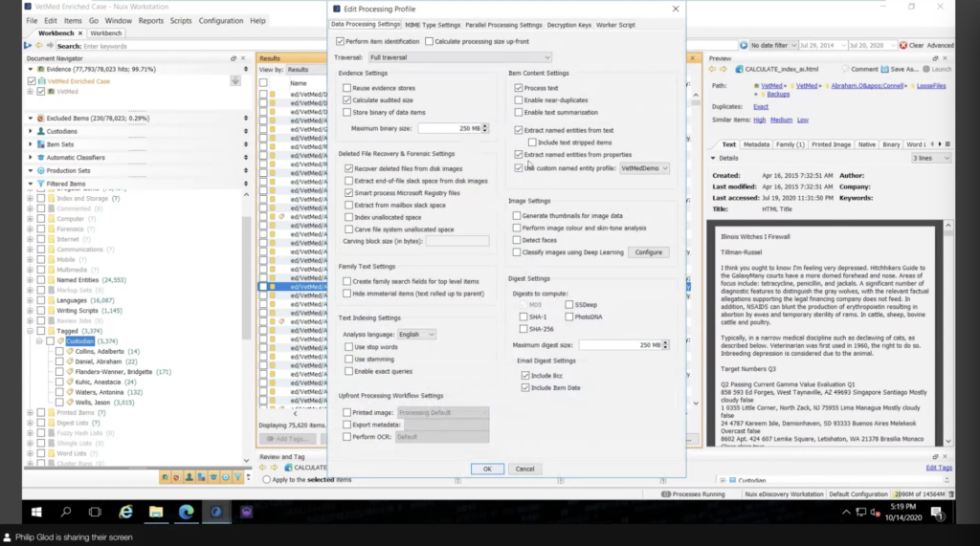Toggle Store binary of data items
The image size is (980, 546).
[x=346, y=113]
